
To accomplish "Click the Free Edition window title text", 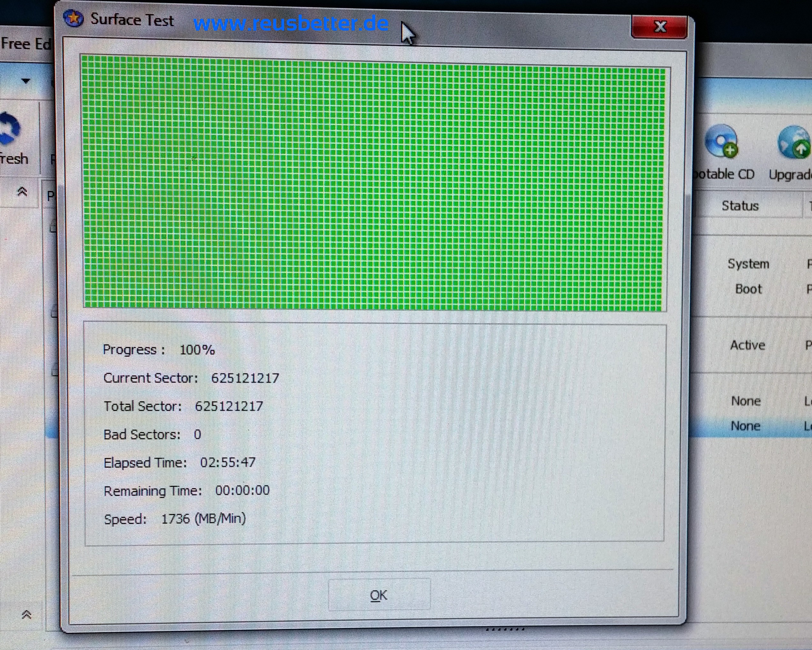I will [26, 44].
